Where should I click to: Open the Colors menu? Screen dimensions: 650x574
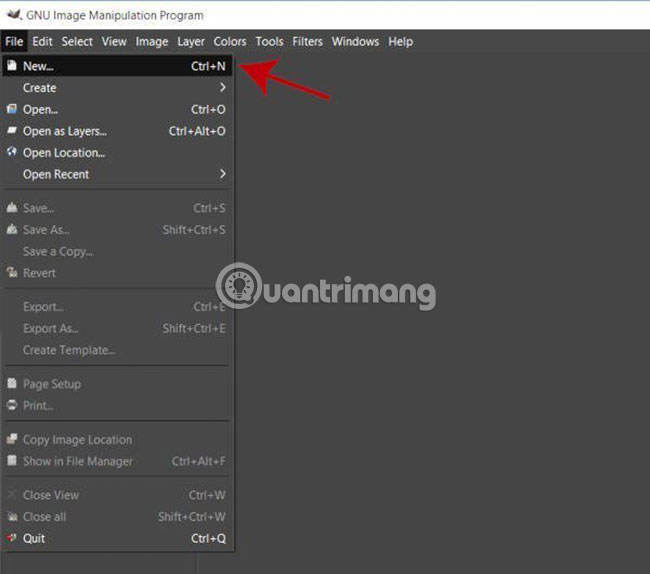230,41
